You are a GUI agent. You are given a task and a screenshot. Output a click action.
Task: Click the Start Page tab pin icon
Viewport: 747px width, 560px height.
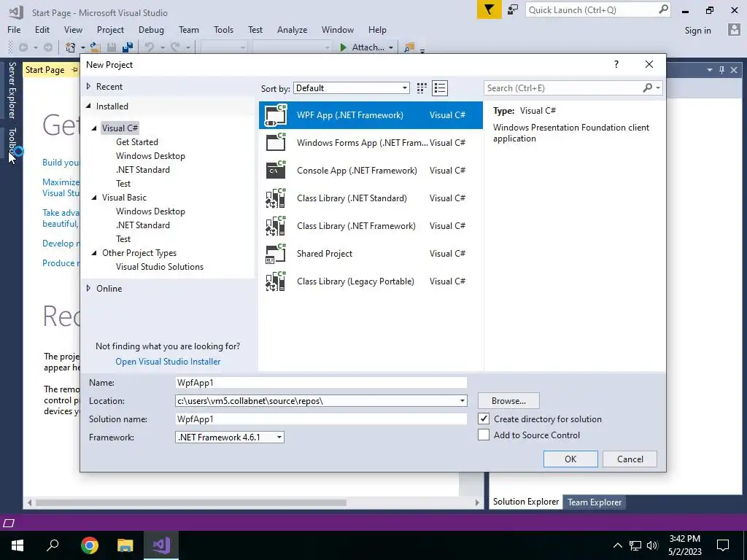click(74, 70)
